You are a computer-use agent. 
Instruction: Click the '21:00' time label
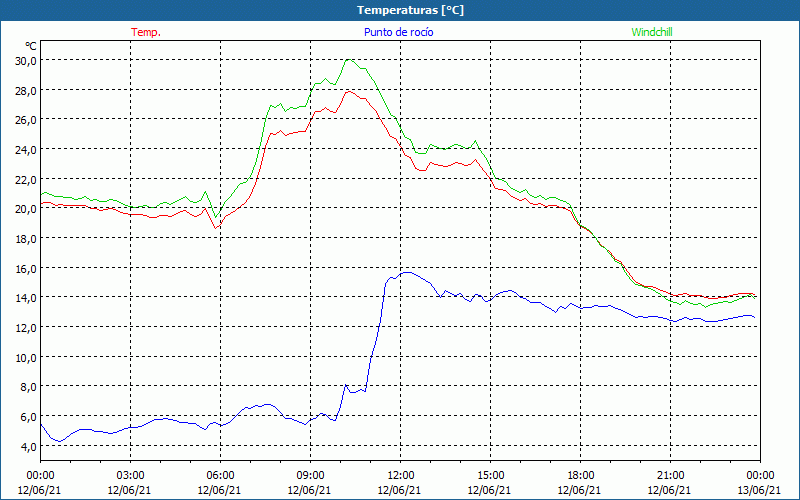(x=669, y=476)
